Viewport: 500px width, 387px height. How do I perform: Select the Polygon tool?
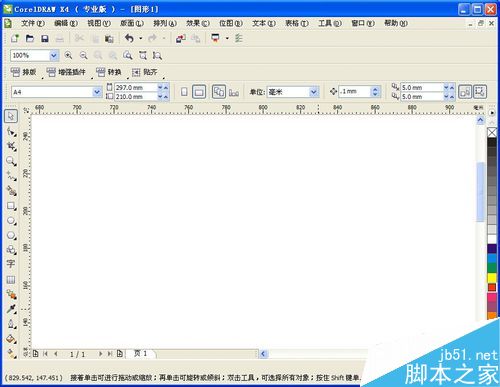tap(11, 235)
